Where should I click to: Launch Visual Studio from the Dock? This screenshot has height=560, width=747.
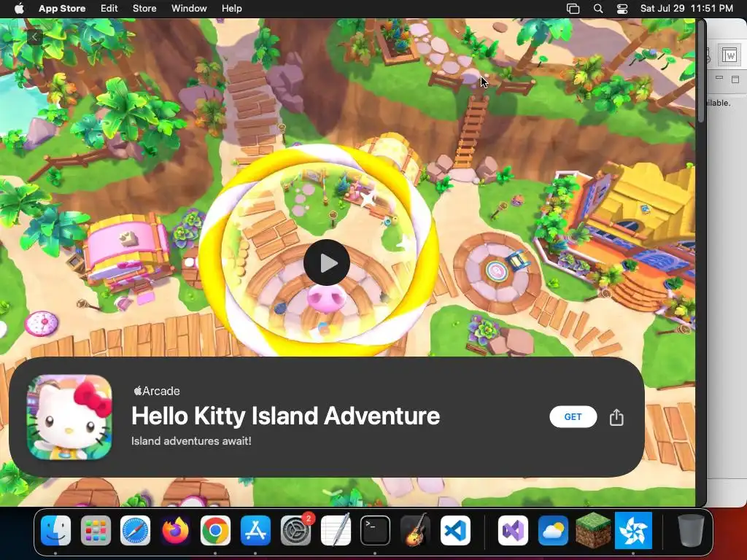click(x=513, y=531)
